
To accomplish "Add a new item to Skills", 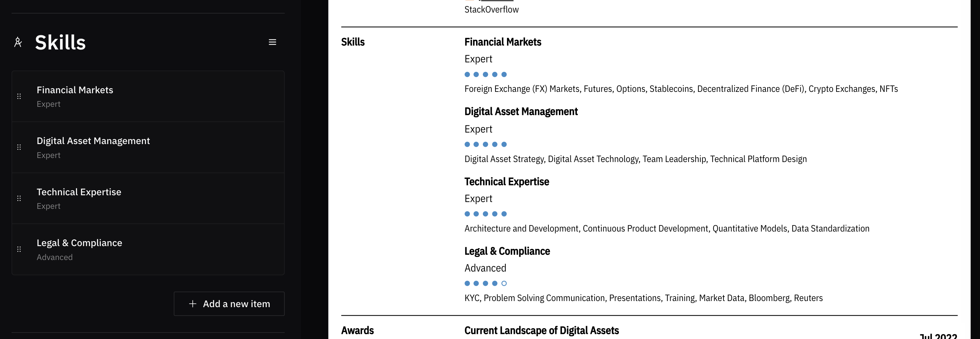I will pos(229,304).
